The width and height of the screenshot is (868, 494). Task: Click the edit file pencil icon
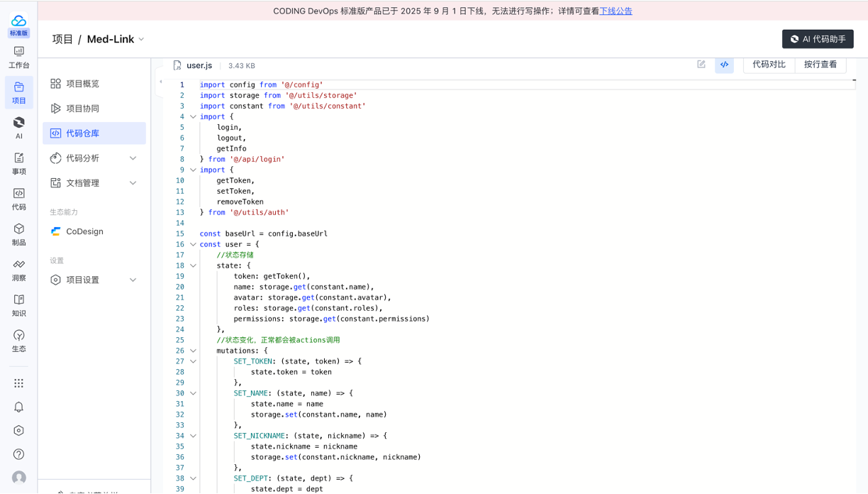701,65
